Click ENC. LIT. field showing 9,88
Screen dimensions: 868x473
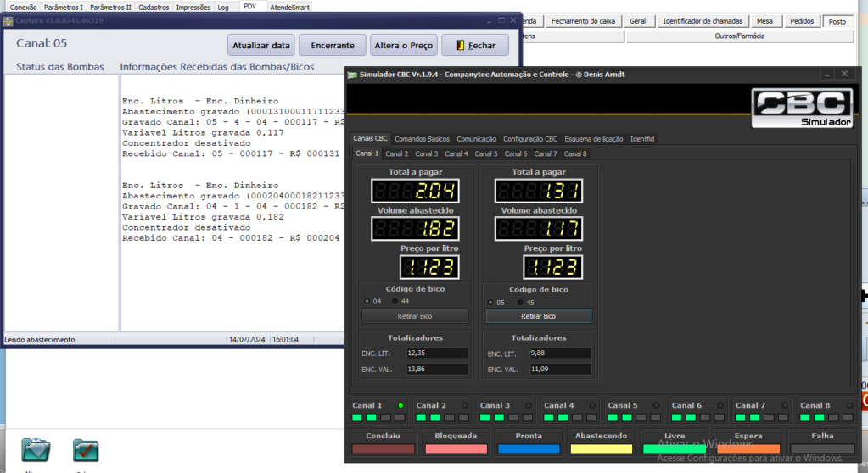click(x=560, y=353)
